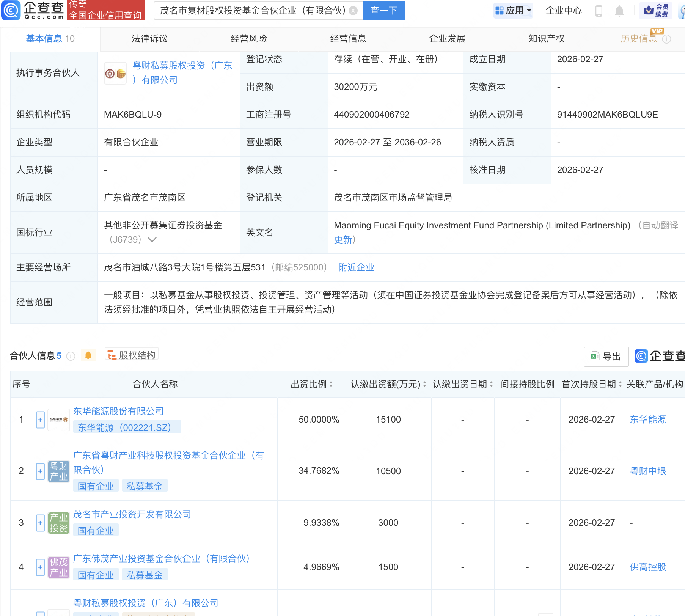Switch to the 法律诉讼 tab
The height and width of the screenshot is (616, 685).
click(149, 38)
